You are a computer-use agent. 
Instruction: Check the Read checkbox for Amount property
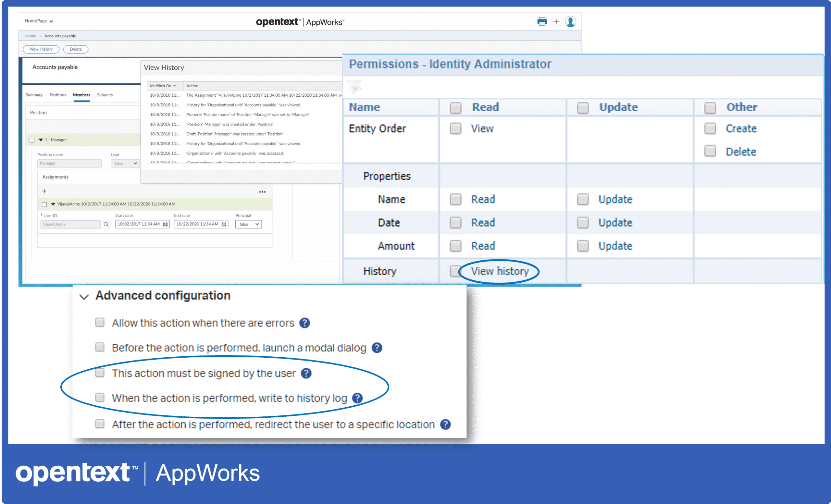click(455, 246)
